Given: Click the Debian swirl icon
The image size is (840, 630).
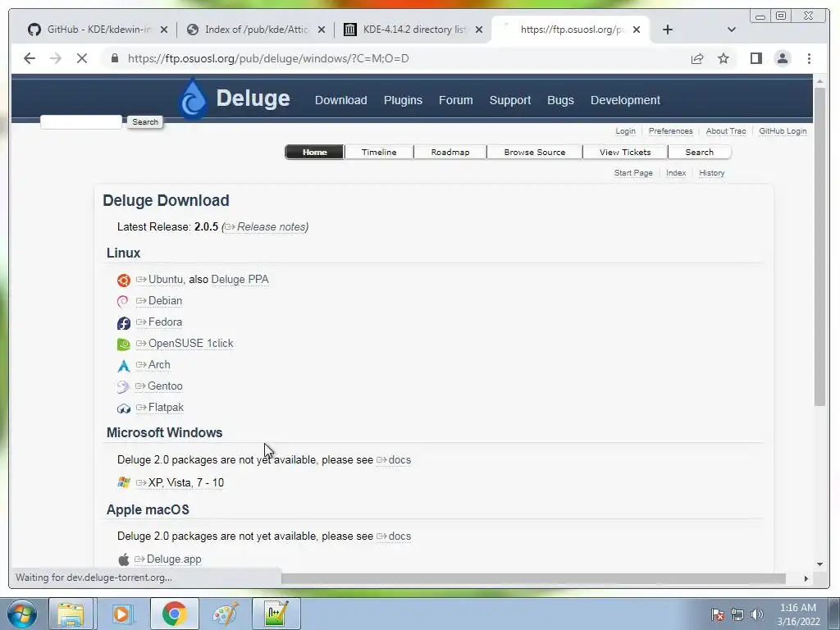Looking at the screenshot, I should 123,302.
